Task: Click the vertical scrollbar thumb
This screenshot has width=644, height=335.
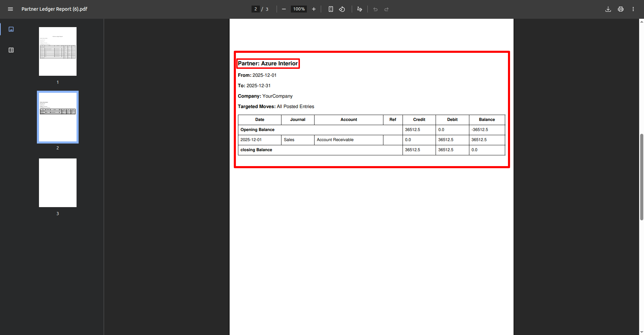Action: pyautogui.click(x=642, y=177)
